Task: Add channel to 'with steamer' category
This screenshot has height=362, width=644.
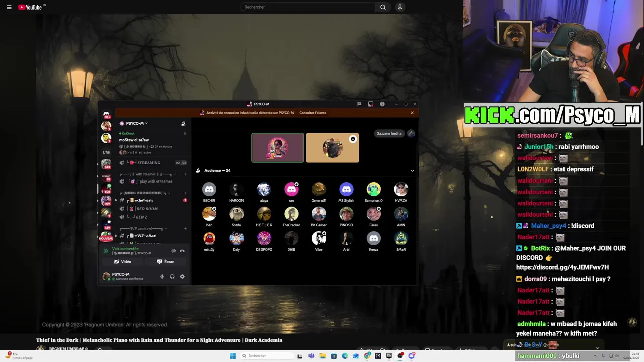Action: (185, 174)
